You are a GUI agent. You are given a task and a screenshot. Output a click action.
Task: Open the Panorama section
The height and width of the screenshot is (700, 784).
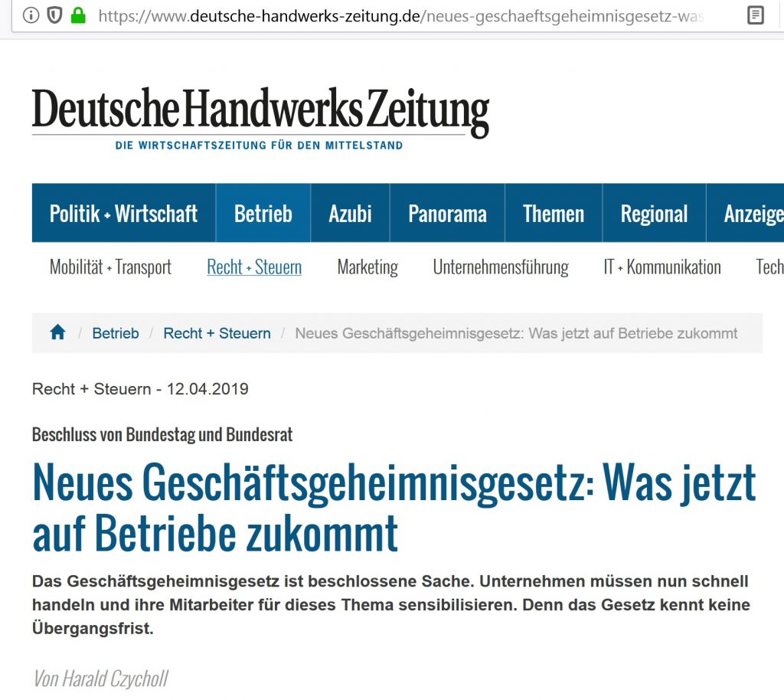tap(447, 214)
